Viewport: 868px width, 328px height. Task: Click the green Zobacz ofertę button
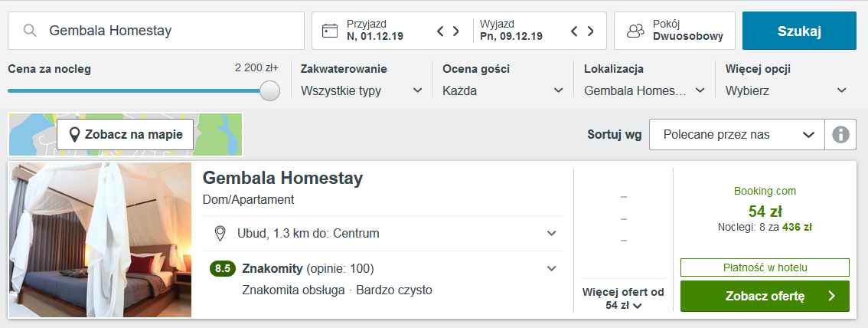click(x=765, y=296)
